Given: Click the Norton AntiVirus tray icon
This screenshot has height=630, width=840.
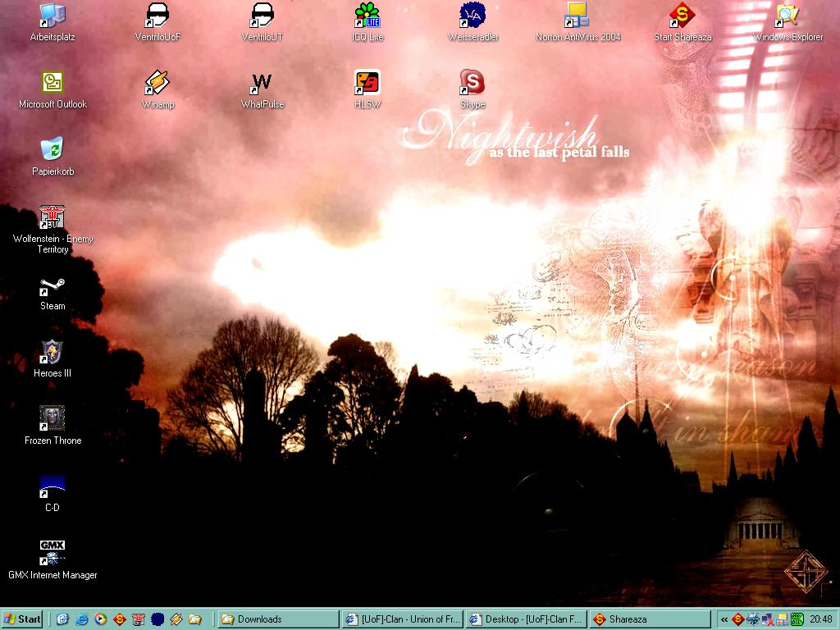Looking at the screenshot, I should click(x=782, y=619).
